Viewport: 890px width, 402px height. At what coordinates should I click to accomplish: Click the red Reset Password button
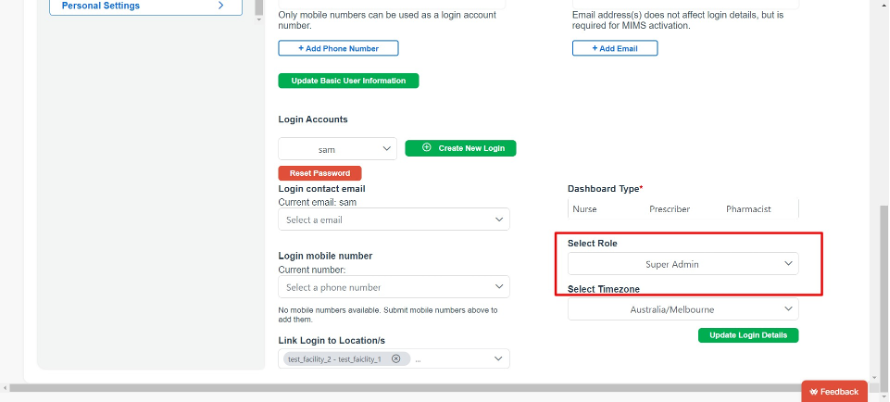[320, 173]
